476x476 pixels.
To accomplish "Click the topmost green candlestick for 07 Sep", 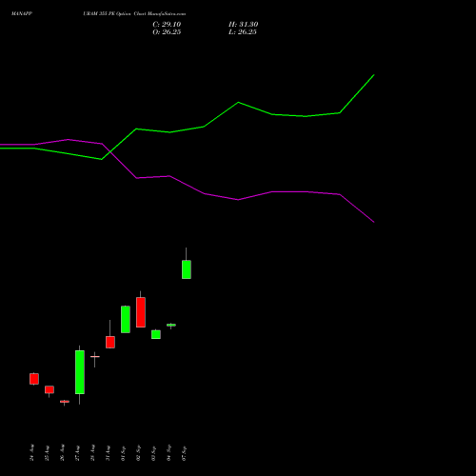I will [187, 269].
